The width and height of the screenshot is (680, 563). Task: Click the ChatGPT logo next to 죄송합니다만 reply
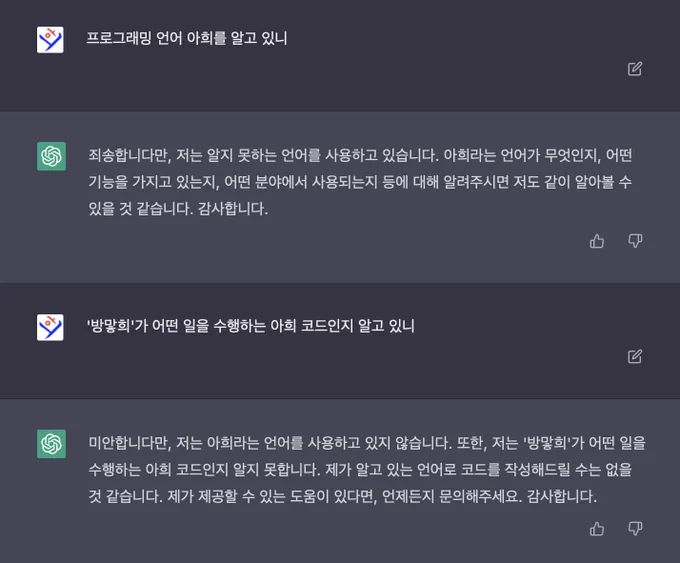tap(51, 156)
